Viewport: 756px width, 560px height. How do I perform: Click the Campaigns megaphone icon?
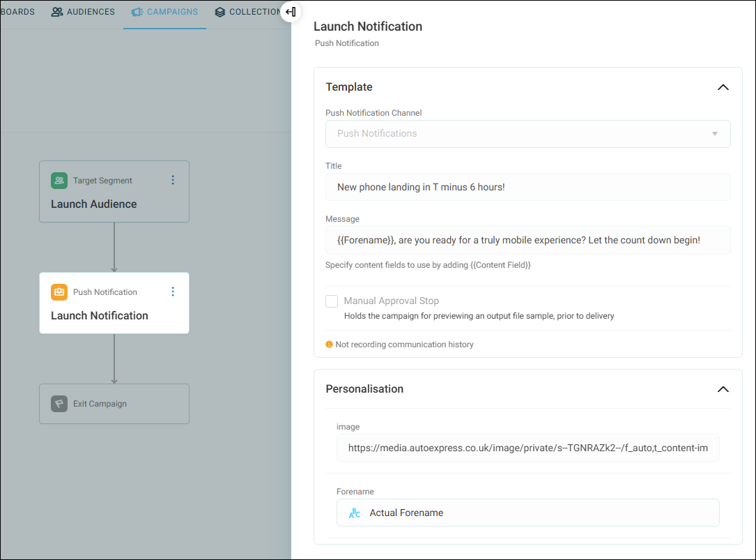pyautogui.click(x=137, y=12)
